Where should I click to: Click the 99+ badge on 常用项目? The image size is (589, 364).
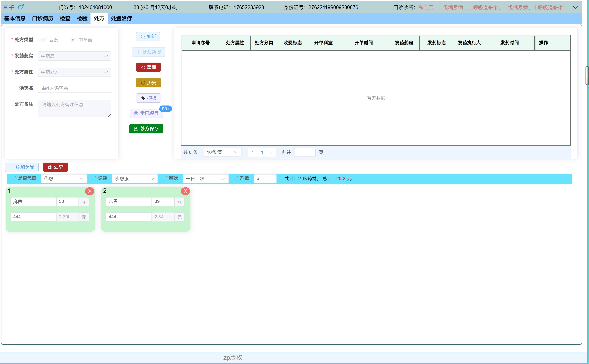tap(165, 109)
